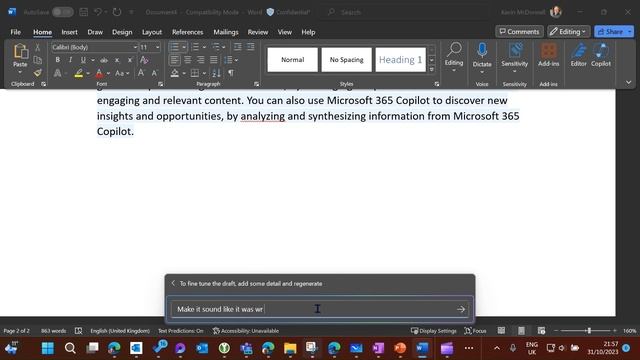Click the Share button
The image size is (640, 360).
click(610, 31)
